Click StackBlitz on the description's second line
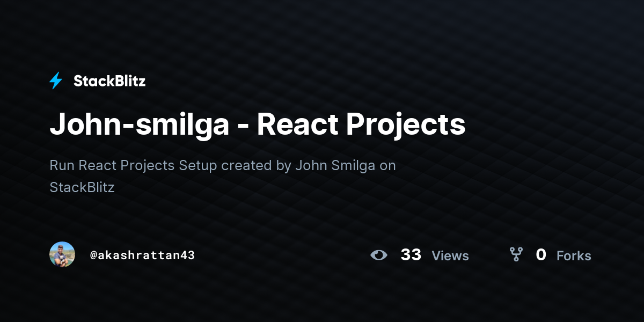Image resolution: width=644 pixels, height=322 pixels. (82, 187)
